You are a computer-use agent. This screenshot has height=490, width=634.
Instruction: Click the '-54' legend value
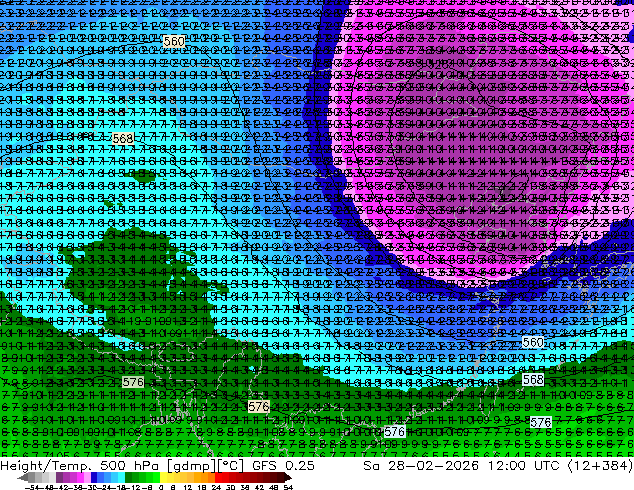coord(31,487)
